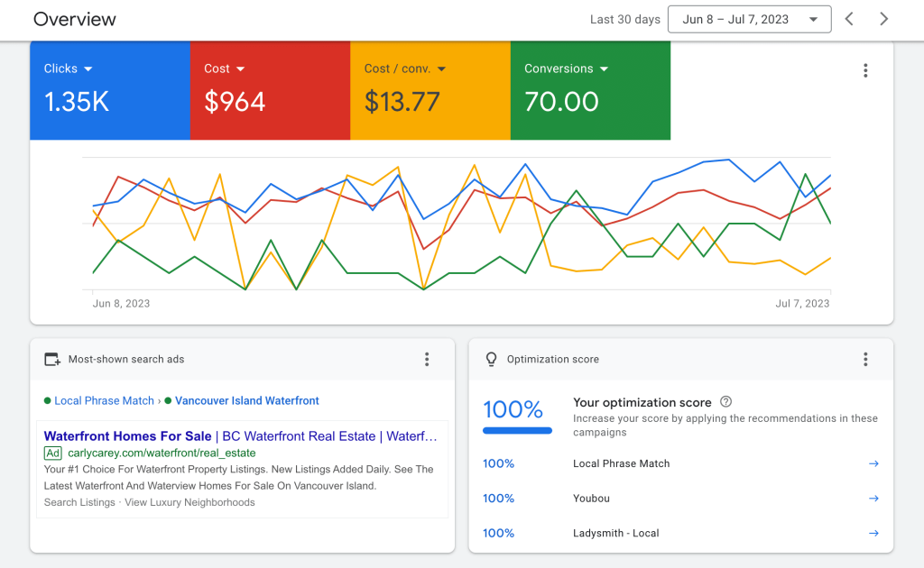Open the Clicks metric dropdown
This screenshot has width=924, height=568.
[x=88, y=69]
